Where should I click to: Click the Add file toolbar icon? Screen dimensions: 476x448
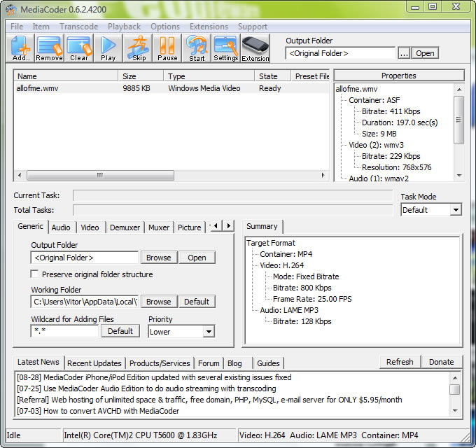20,48
